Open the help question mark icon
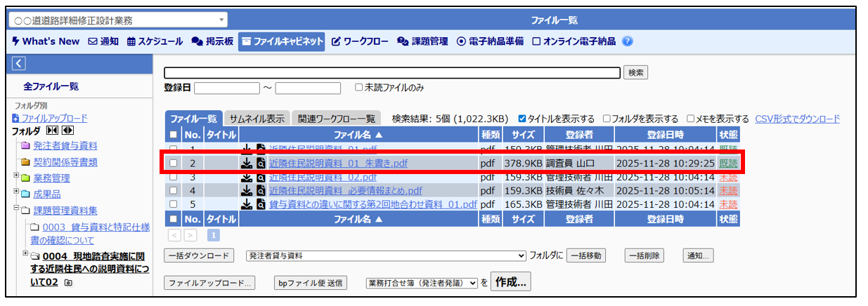Screen dimensions: 868x306 point(628,41)
